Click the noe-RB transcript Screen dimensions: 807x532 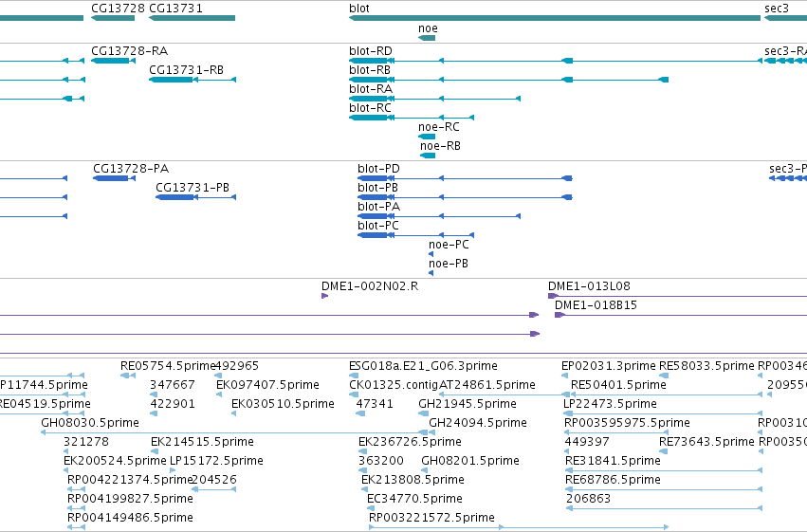[x=428, y=156]
